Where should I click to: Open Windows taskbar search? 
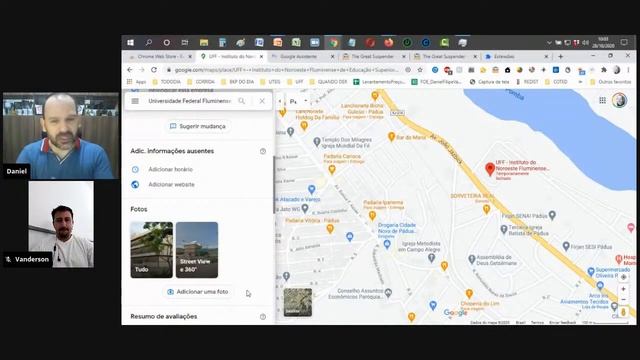tap(149, 42)
